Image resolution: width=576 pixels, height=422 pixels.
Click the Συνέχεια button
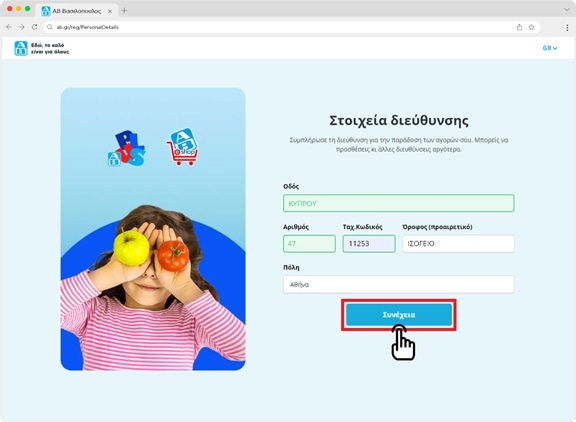pyautogui.click(x=399, y=315)
